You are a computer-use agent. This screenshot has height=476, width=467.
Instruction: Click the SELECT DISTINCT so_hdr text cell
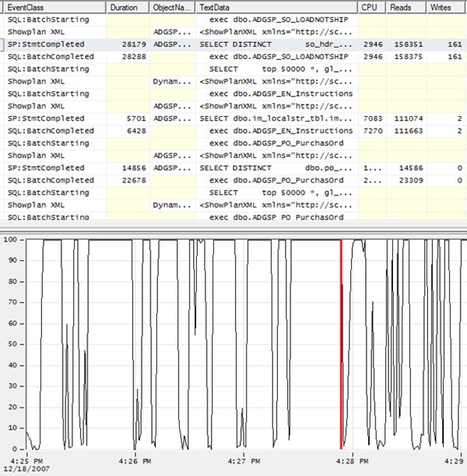pos(276,44)
